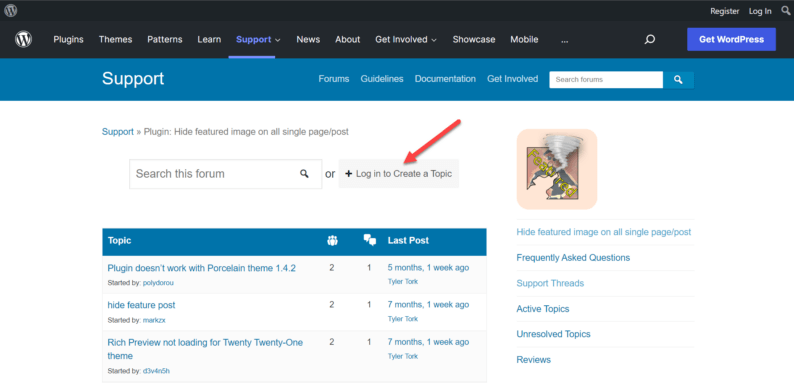Click the plugin tornado thumbnail image
This screenshot has width=794, height=383.
557,169
